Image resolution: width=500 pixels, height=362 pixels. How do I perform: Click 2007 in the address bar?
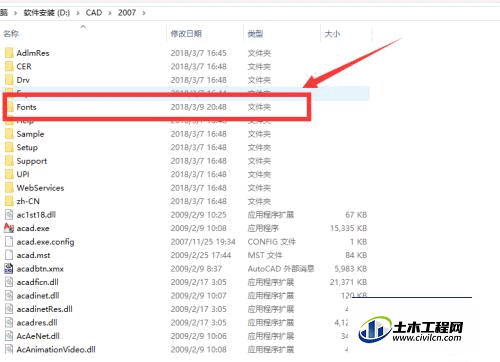(127, 13)
